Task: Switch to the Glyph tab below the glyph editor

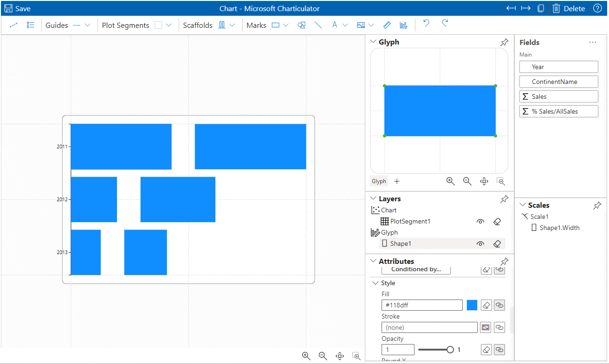Action: point(378,181)
